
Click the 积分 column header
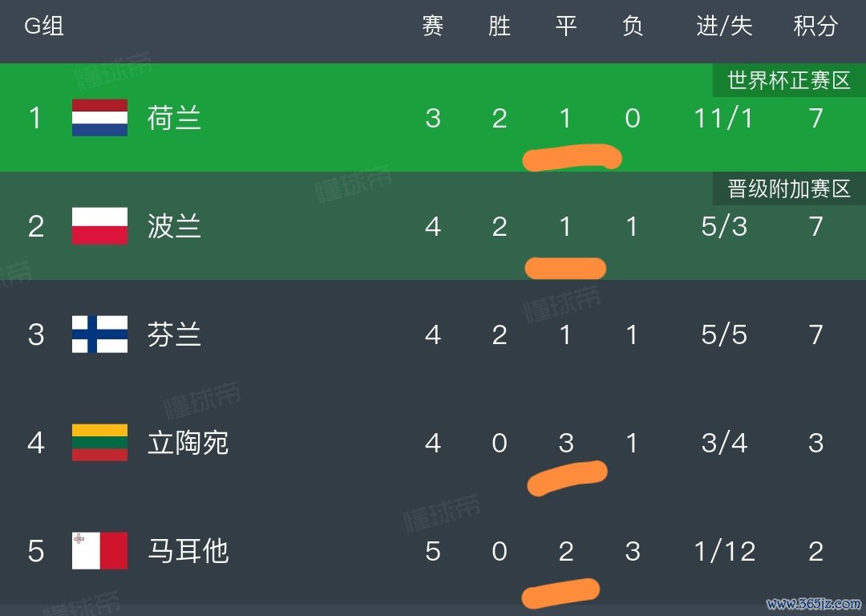pos(815,26)
